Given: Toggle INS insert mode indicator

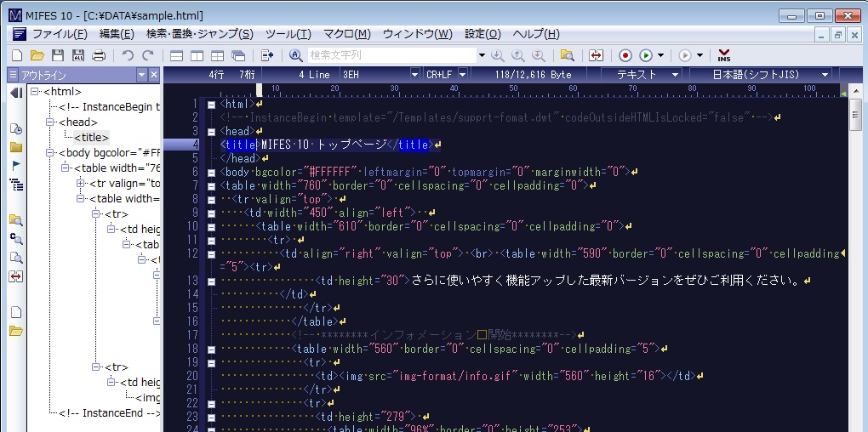Looking at the screenshot, I should click(x=724, y=55).
